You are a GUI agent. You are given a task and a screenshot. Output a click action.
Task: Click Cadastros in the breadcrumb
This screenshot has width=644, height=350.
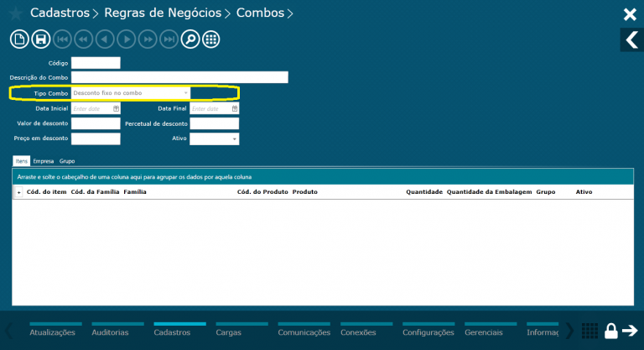[60, 13]
